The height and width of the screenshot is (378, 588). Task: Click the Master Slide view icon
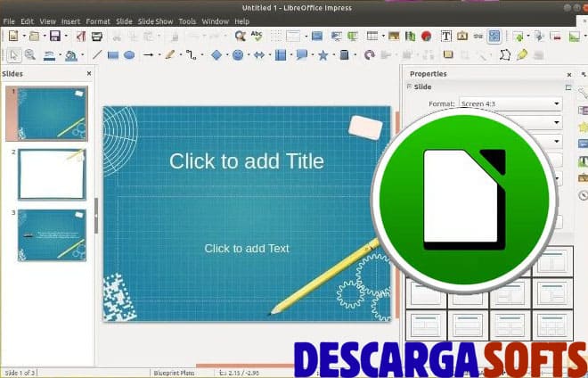click(x=317, y=36)
